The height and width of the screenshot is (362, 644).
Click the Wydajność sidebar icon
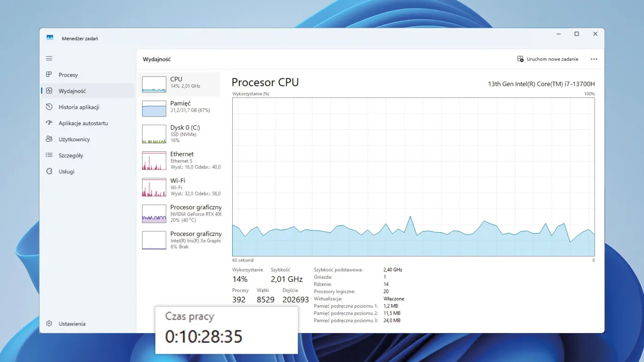click(x=49, y=91)
